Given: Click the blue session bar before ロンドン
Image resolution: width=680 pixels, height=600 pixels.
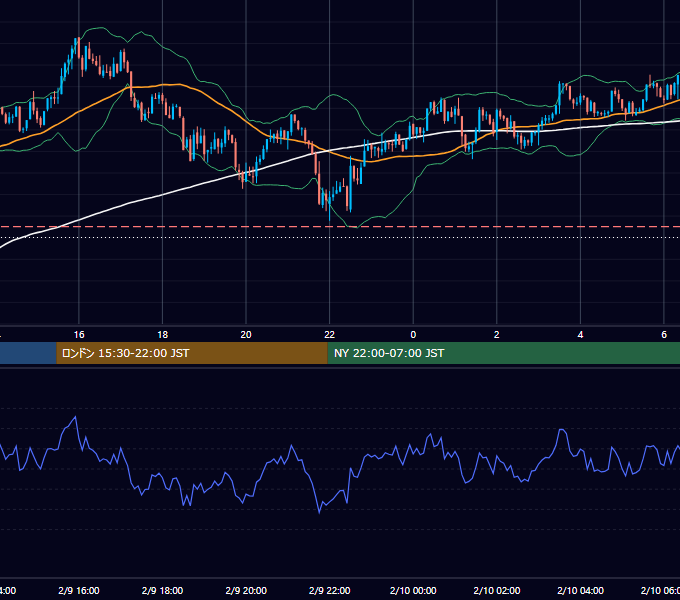Looking at the screenshot, I should 28,353.
